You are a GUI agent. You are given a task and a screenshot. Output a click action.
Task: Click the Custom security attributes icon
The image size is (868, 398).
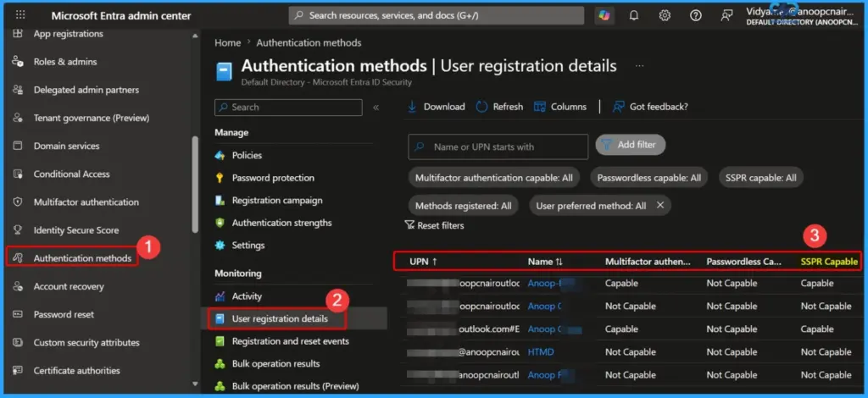point(18,343)
